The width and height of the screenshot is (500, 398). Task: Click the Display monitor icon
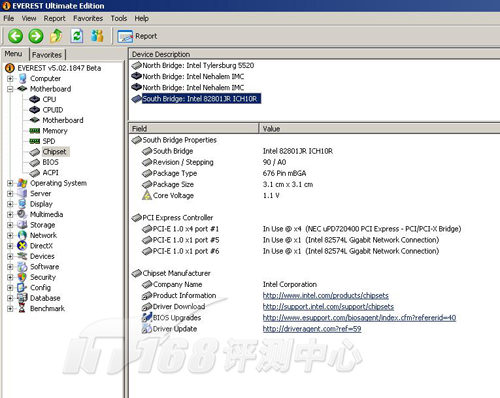pyautogui.click(x=22, y=204)
